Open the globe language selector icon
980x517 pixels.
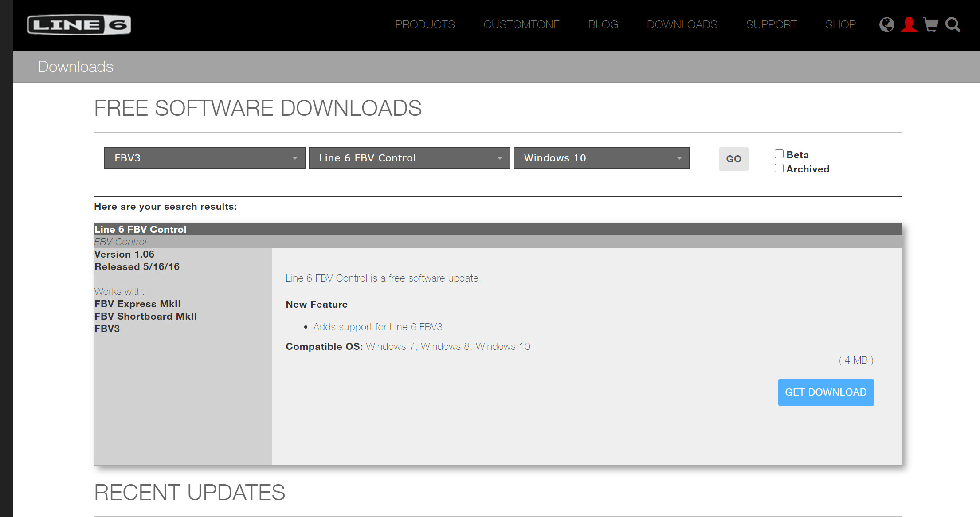[x=886, y=25]
